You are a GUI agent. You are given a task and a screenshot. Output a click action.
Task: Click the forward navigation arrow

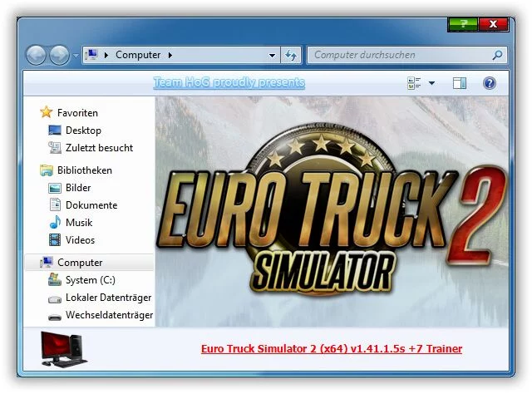59,55
